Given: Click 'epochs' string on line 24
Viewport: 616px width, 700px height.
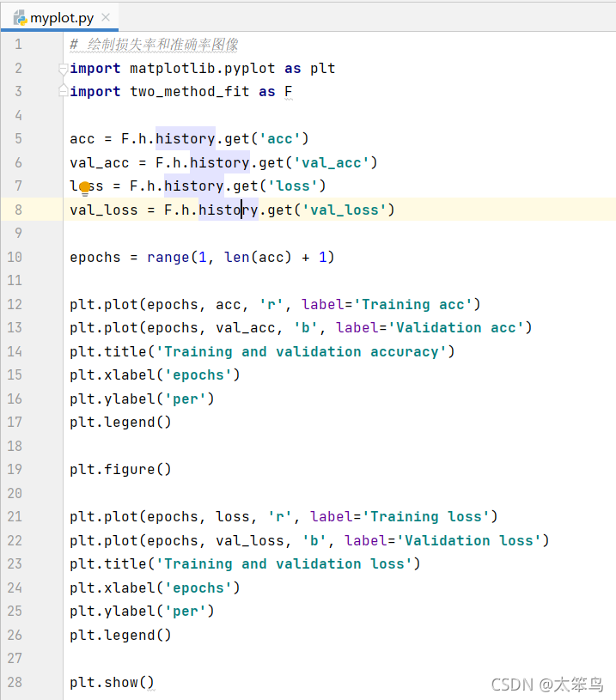Looking at the screenshot, I should [x=198, y=588].
